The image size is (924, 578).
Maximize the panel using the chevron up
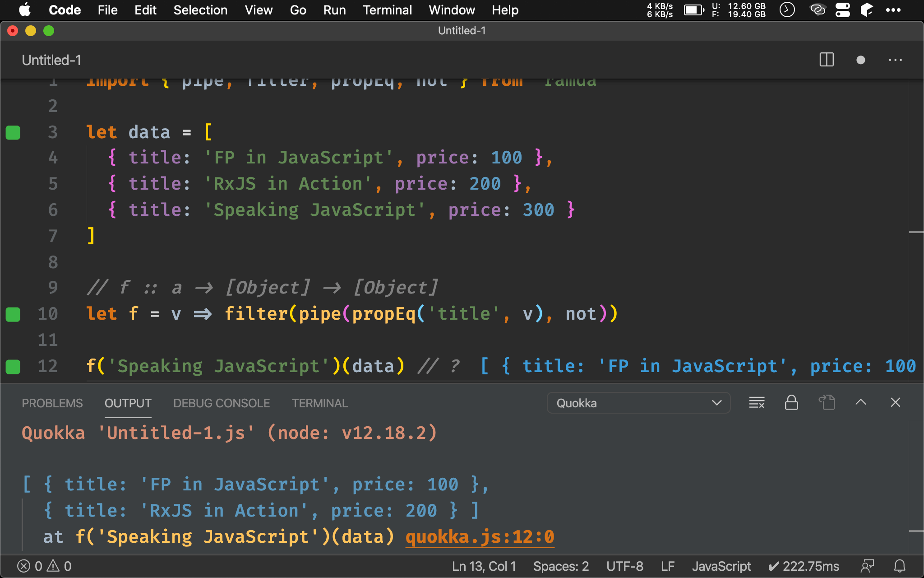click(x=861, y=402)
